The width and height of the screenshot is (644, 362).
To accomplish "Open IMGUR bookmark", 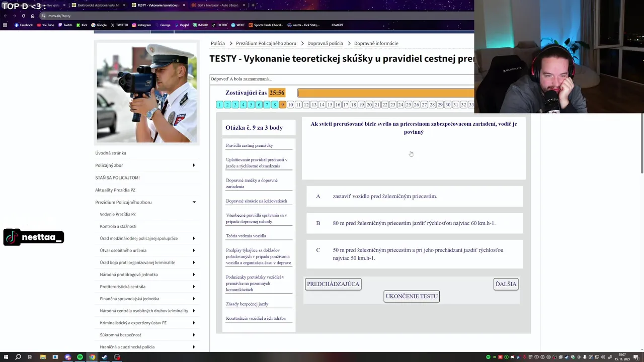I will [x=200, y=25].
